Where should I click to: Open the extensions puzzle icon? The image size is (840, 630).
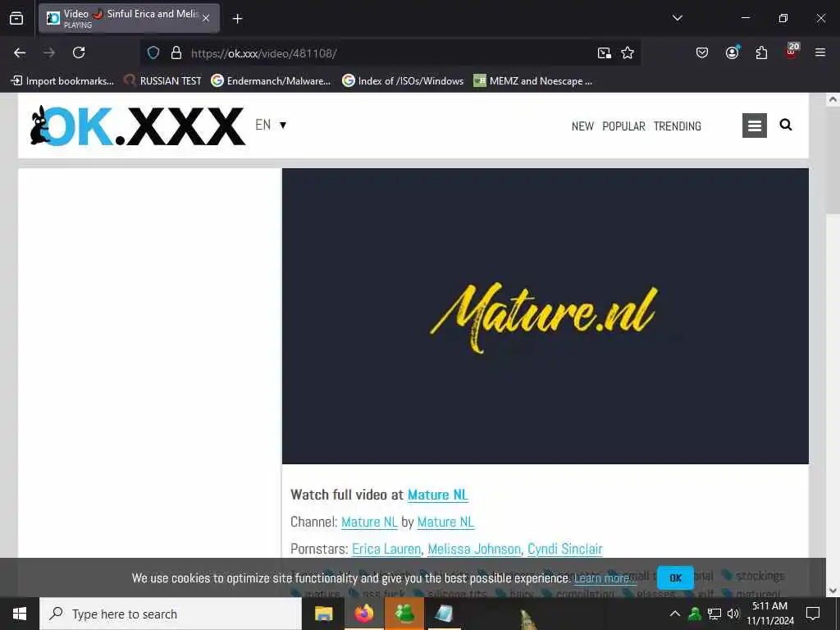(x=761, y=52)
